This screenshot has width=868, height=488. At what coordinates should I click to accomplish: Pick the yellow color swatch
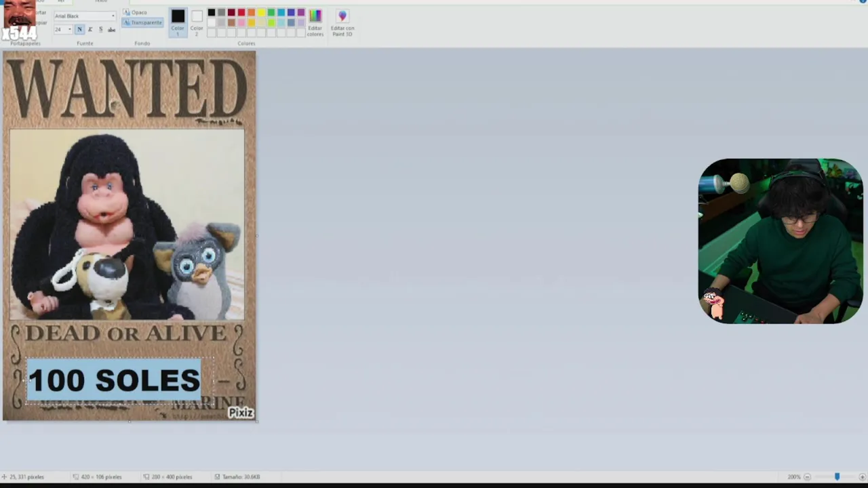click(261, 12)
